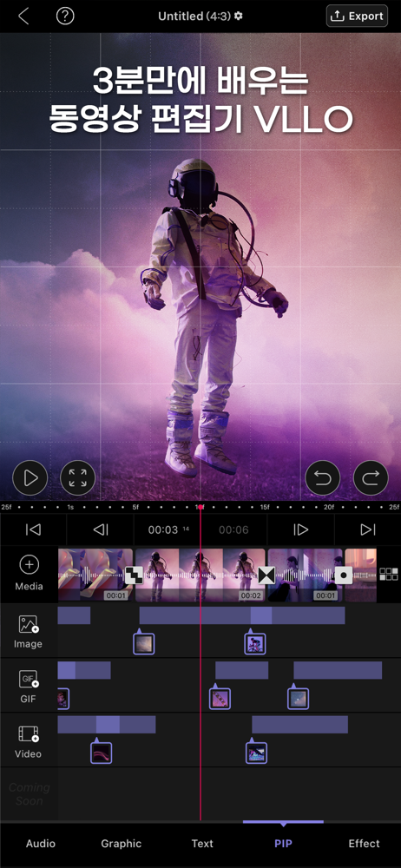Open the clip grid view icon

pyautogui.click(x=389, y=574)
